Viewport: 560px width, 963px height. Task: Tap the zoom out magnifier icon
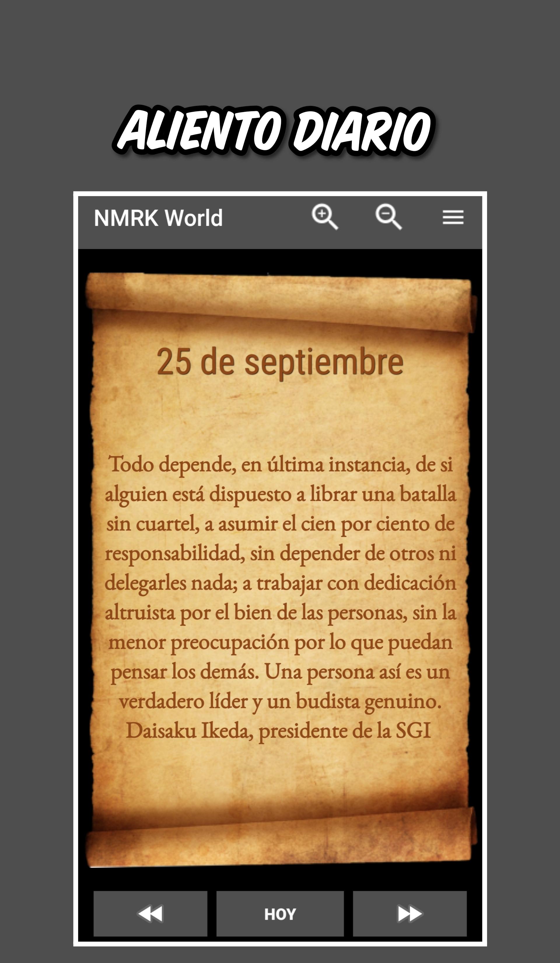coord(388,217)
